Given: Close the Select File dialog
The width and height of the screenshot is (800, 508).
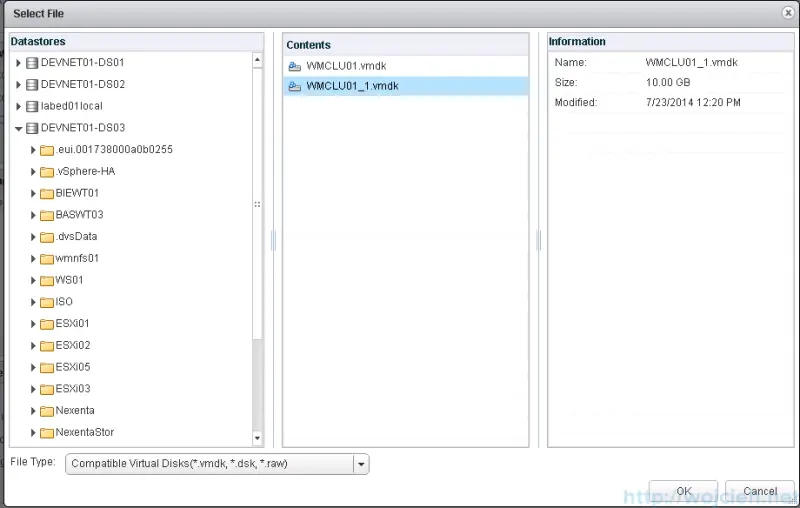Looking at the screenshot, I should pos(788,13).
